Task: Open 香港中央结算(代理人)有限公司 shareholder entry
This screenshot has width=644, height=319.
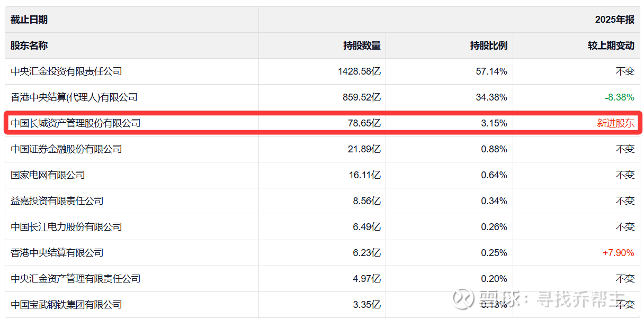Action: 74,97
